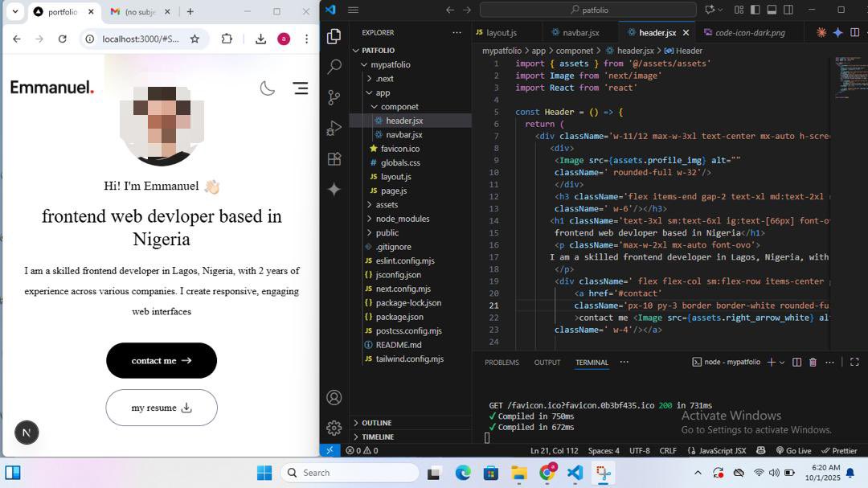
Task: Open the Explorer view in VS Code activity bar
Action: (334, 36)
